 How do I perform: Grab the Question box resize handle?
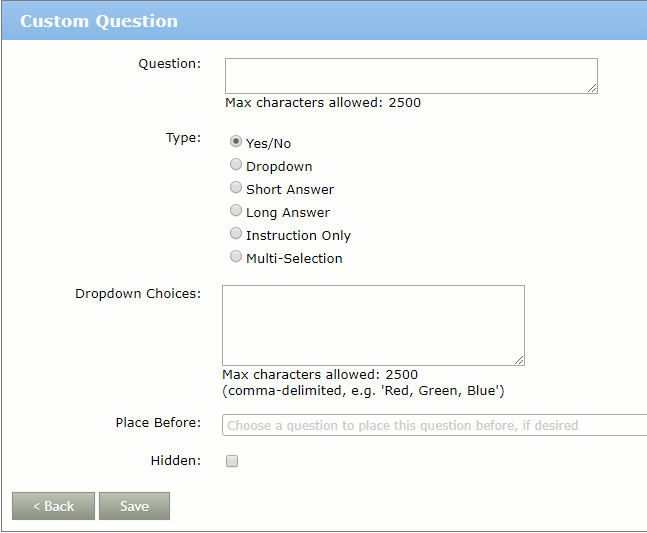tap(592, 88)
